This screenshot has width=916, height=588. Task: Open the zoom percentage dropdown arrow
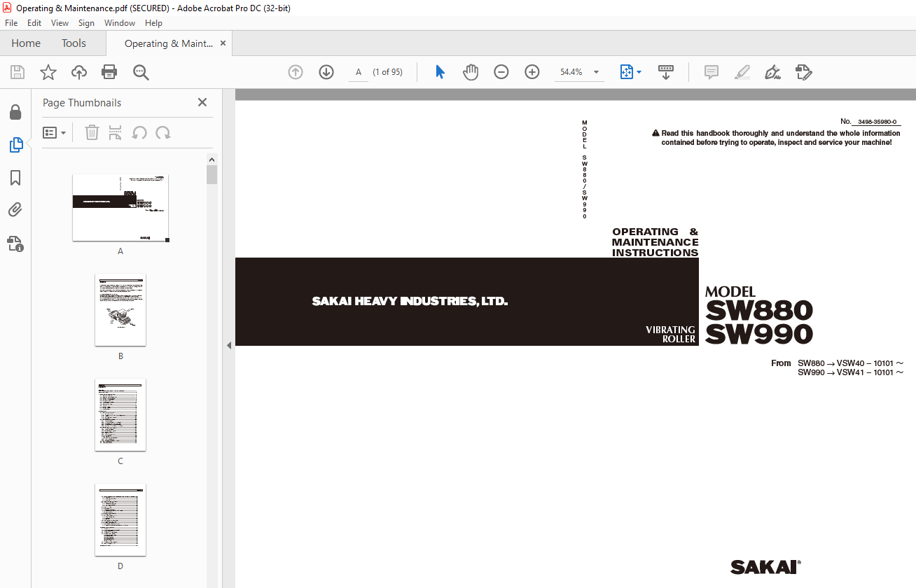pyautogui.click(x=596, y=72)
